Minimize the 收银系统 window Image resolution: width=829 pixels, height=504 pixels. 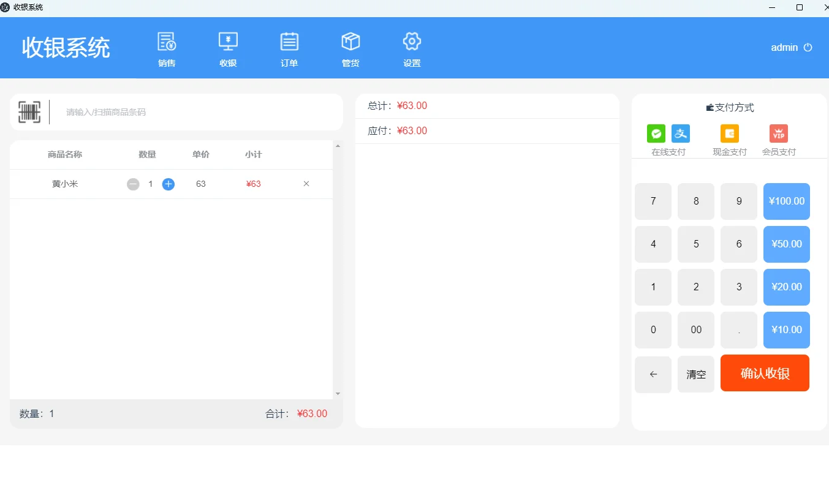click(x=772, y=7)
